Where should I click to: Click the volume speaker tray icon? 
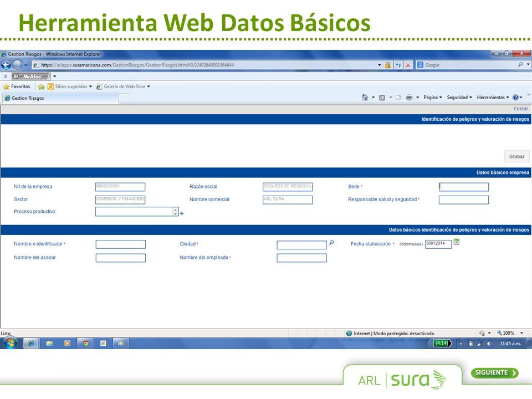coord(489,344)
